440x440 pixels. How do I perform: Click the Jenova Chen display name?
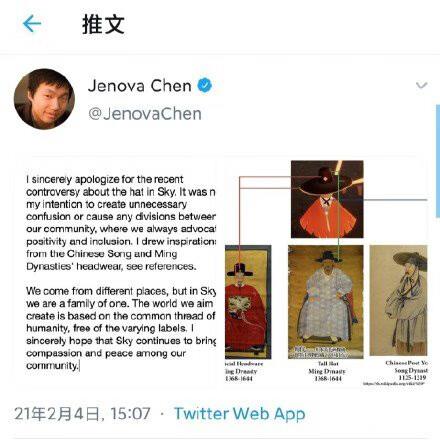[140, 86]
